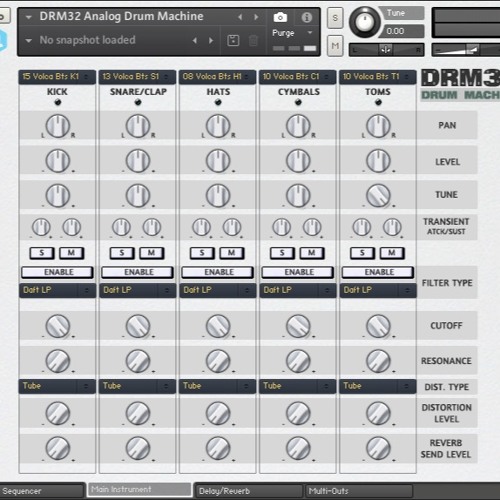The height and width of the screenshot is (500, 500).
Task: Load the next snapshot arrow
Action: tap(211, 41)
